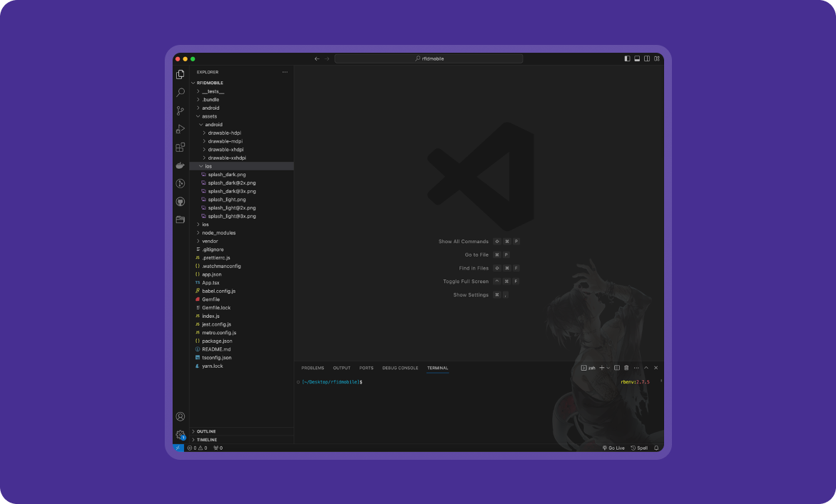Open the GitHub view in activity bar
The height and width of the screenshot is (504, 836).
180,202
